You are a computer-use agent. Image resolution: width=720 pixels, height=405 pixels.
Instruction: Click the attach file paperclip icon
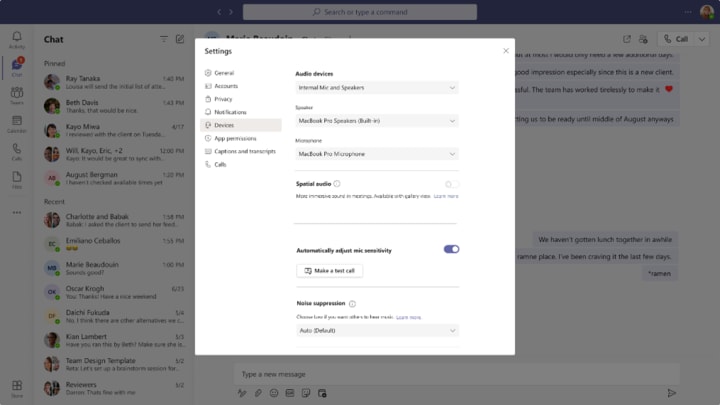(x=258, y=393)
